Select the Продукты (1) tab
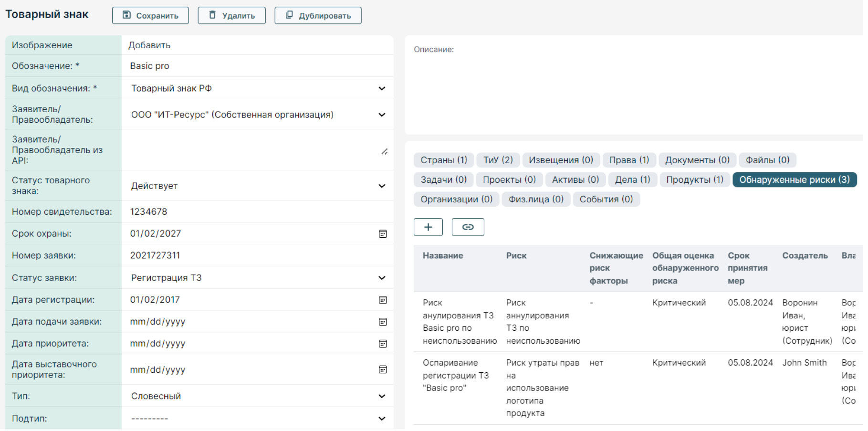The width and height of the screenshot is (868, 431). (694, 180)
